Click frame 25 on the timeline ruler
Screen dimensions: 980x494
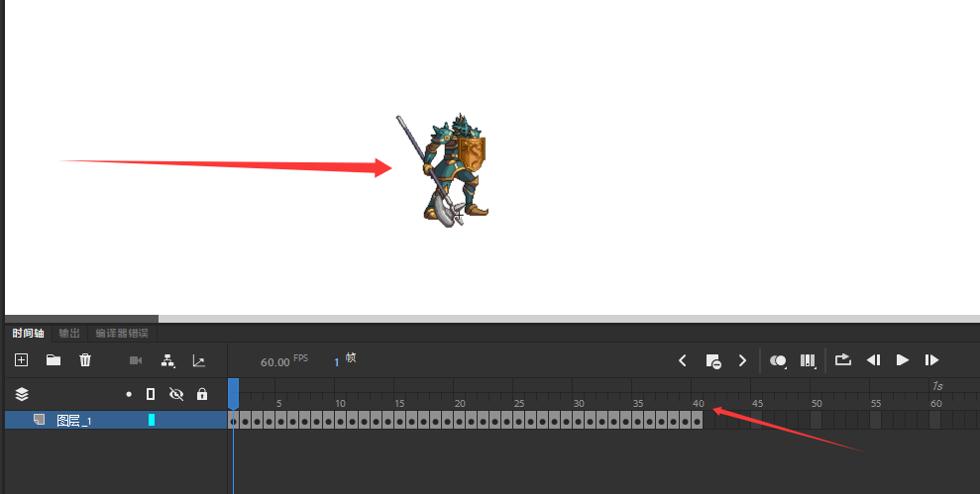pos(519,404)
